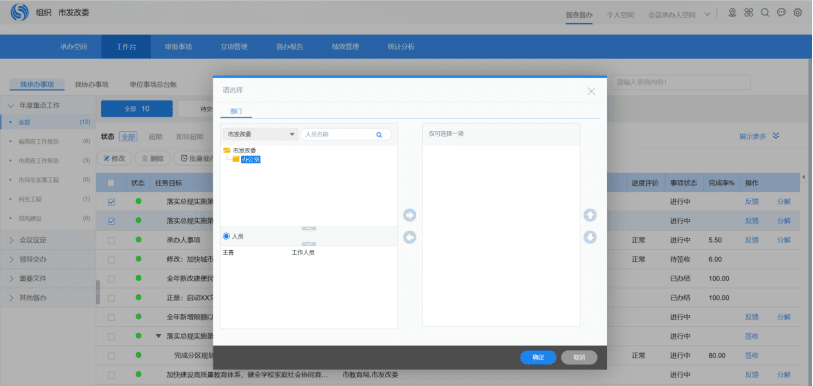Switch to 单位事项总台账 tab
The height and width of the screenshot is (386, 813).
coord(153,84)
